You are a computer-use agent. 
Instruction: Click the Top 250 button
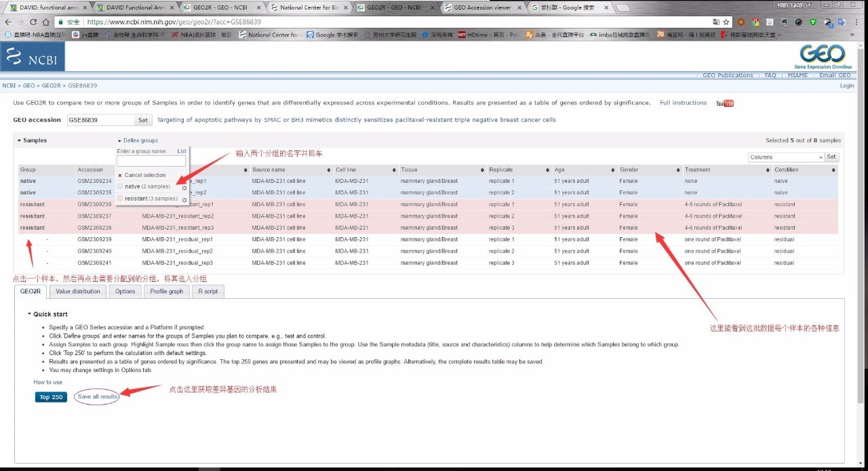[x=51, y=397]
